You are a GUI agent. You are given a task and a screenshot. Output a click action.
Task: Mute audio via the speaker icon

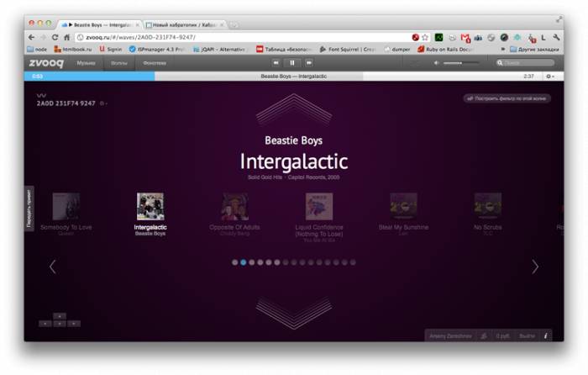point(436,63)
